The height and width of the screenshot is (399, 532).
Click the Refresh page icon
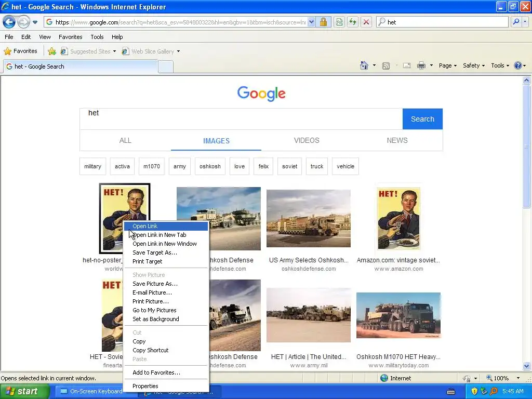click(353, 22)
